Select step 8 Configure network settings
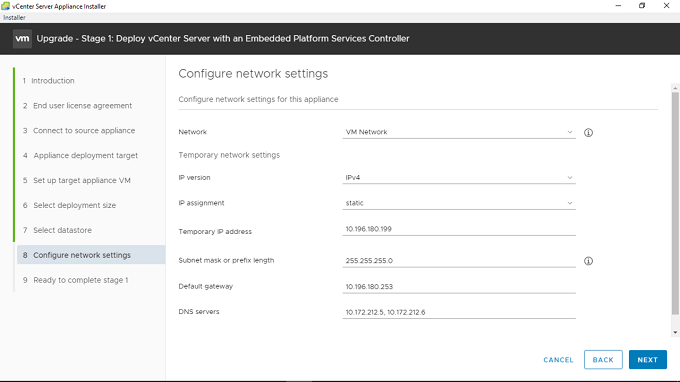 (x=91, y=255)
